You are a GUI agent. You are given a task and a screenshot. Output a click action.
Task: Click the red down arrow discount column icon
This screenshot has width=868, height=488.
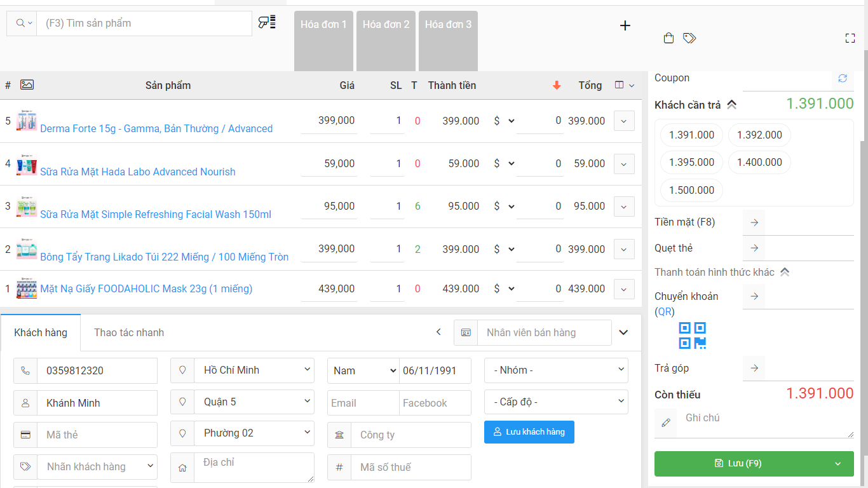pyautogui.click(x=557, y=85)
